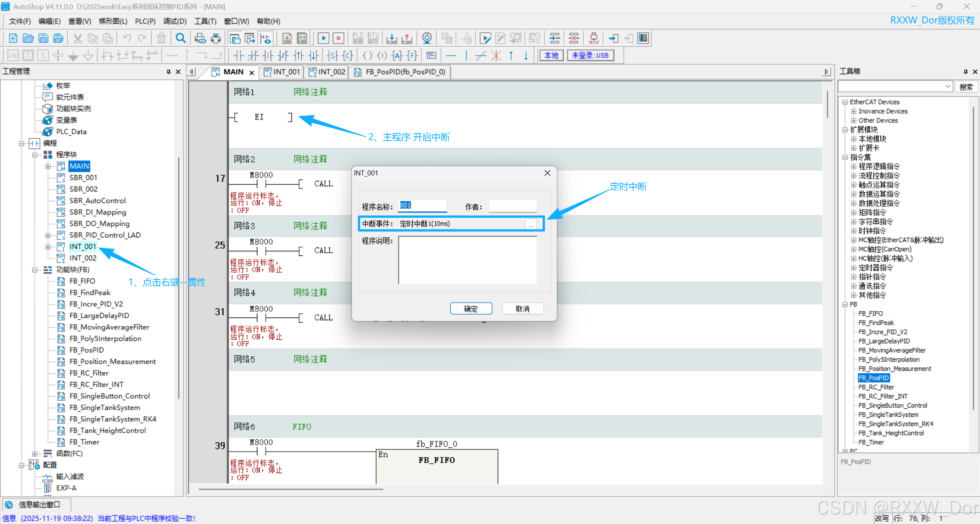Open the search tool icon
This screenshot has height=524, width=980.
click(x=180, y=38)
